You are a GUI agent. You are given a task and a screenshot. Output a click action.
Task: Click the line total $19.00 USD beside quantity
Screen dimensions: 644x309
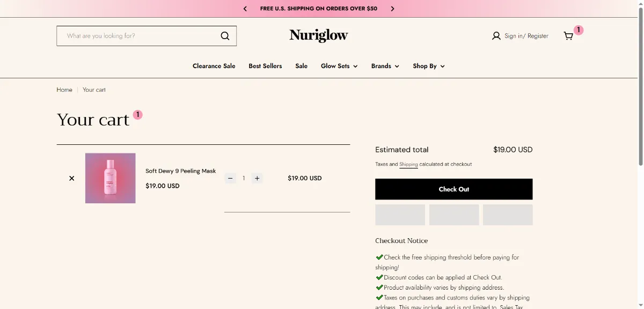305,178
